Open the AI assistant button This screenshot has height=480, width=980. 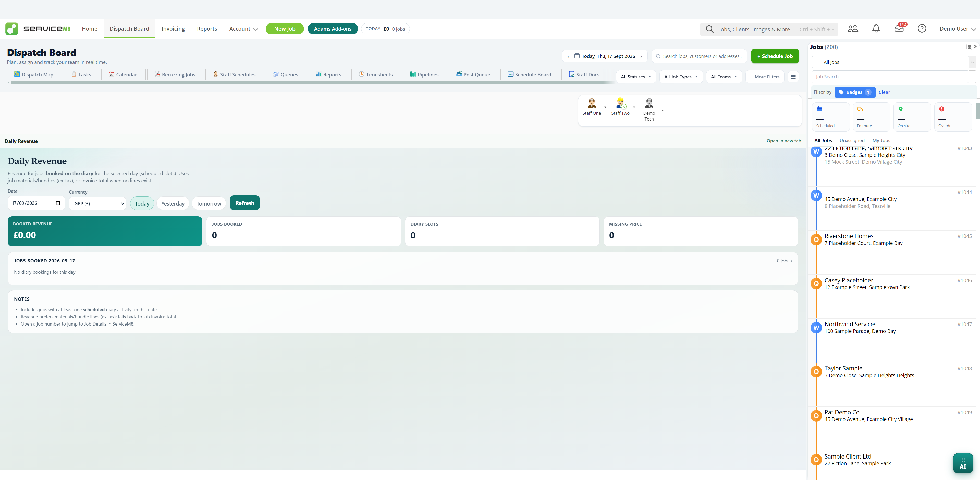(x=963, y=463)
